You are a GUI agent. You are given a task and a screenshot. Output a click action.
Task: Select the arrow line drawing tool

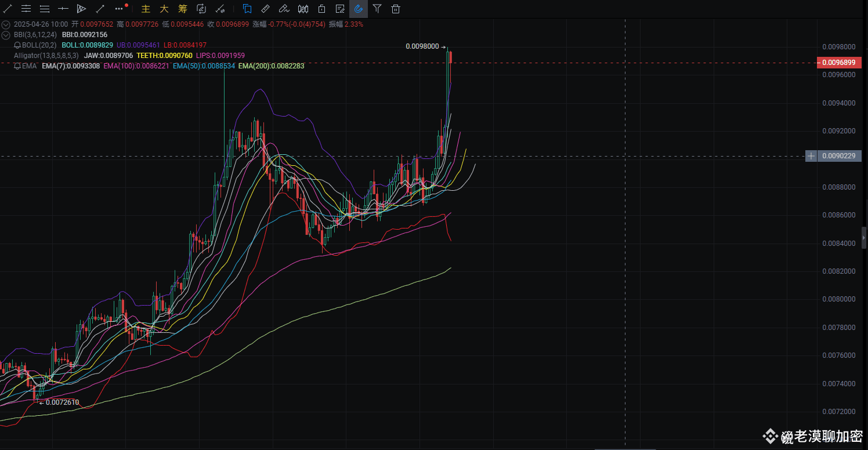pos(100,9)
